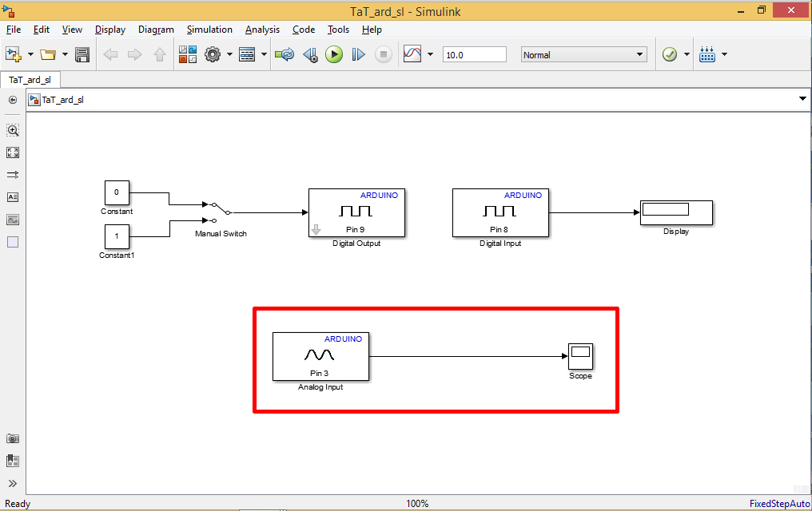Select the Display block
The image size is (812, 511).
(x=676, y=212)
